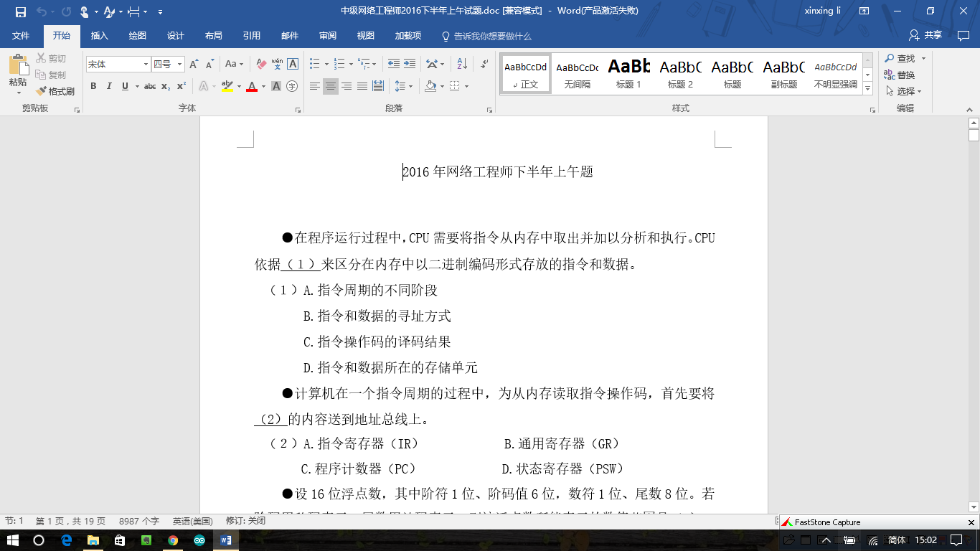Open bullet list dropdown arrow
The image size is (980, 551).
[x=326, y=65]
